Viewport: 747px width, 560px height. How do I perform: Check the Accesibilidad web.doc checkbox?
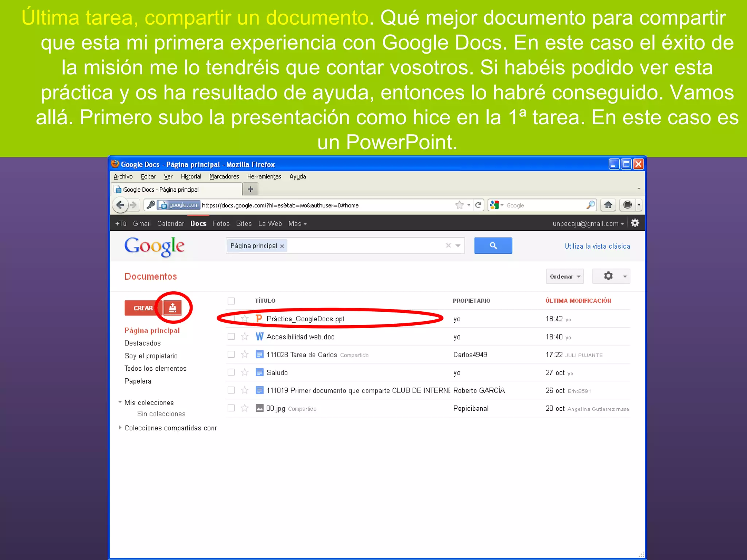click(231, 337)
